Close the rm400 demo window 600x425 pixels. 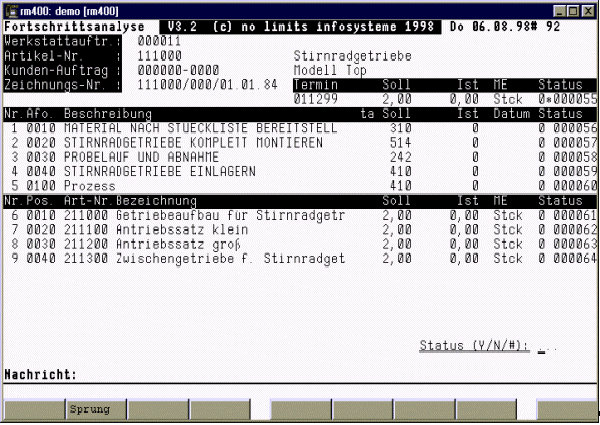pyautogui.click(x=588, y=9)
